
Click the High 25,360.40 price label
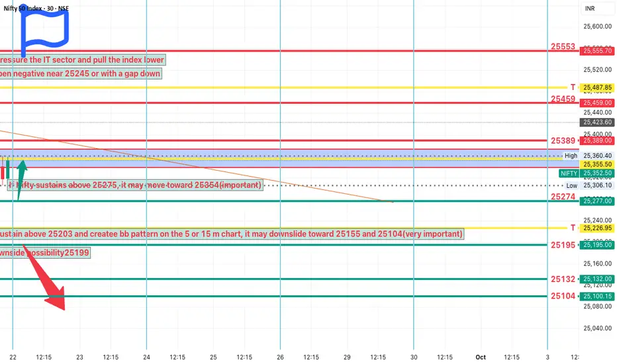click(x=589, y=156)
